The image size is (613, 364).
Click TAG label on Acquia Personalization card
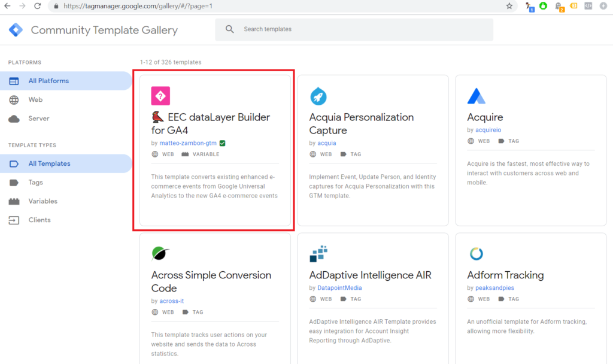[x=356, y=154]
